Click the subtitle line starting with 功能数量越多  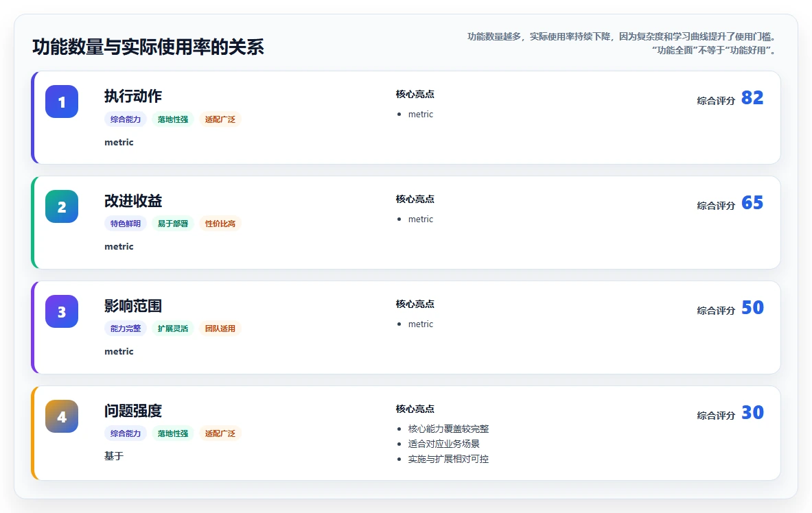[x=621, y=37]
